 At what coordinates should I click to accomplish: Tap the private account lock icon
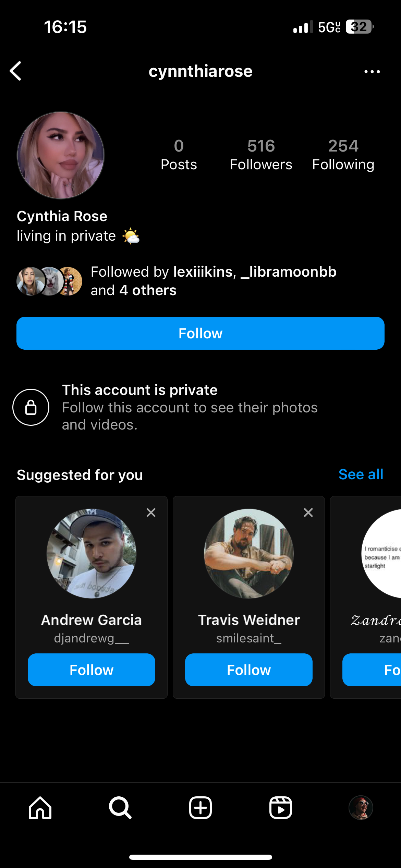(x=31, y=407)
